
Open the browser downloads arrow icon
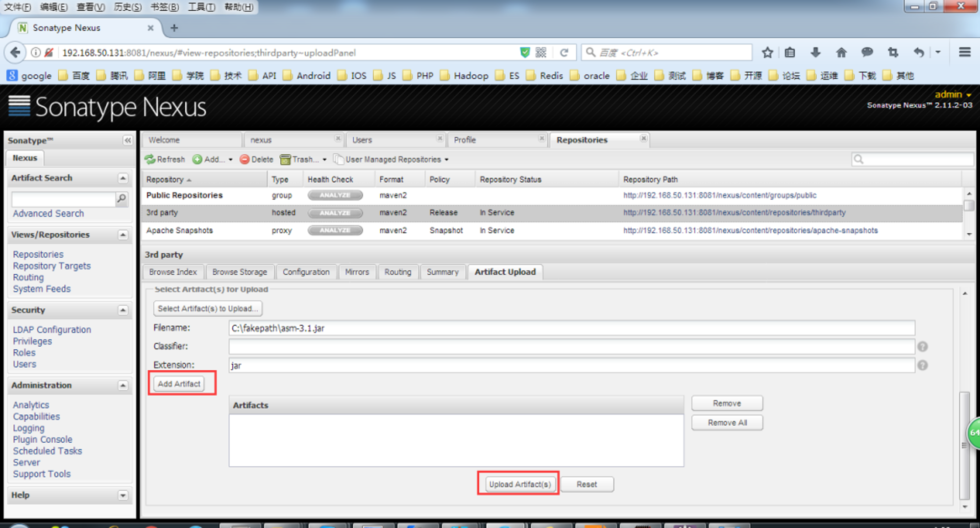click(x=815, y=52)
